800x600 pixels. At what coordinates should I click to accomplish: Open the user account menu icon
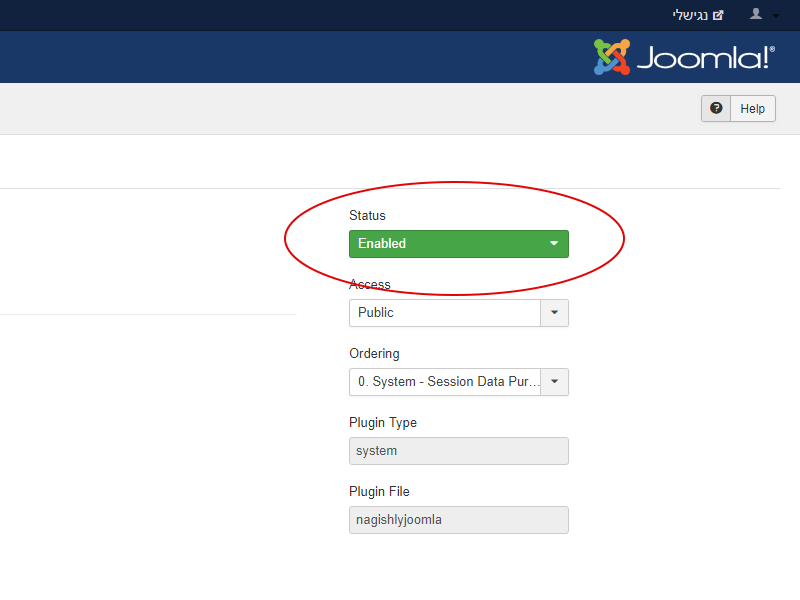pyautogui.click(x=756, y=14)
